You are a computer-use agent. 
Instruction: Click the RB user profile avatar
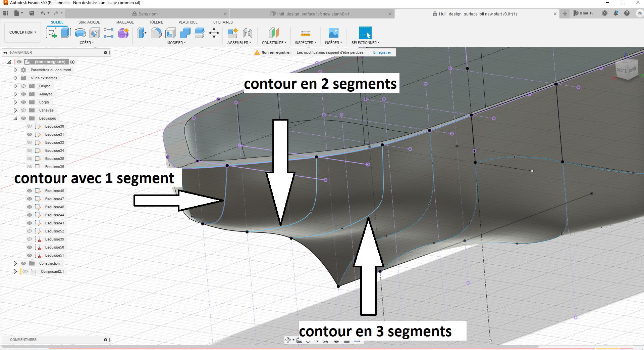coord(640,13)
